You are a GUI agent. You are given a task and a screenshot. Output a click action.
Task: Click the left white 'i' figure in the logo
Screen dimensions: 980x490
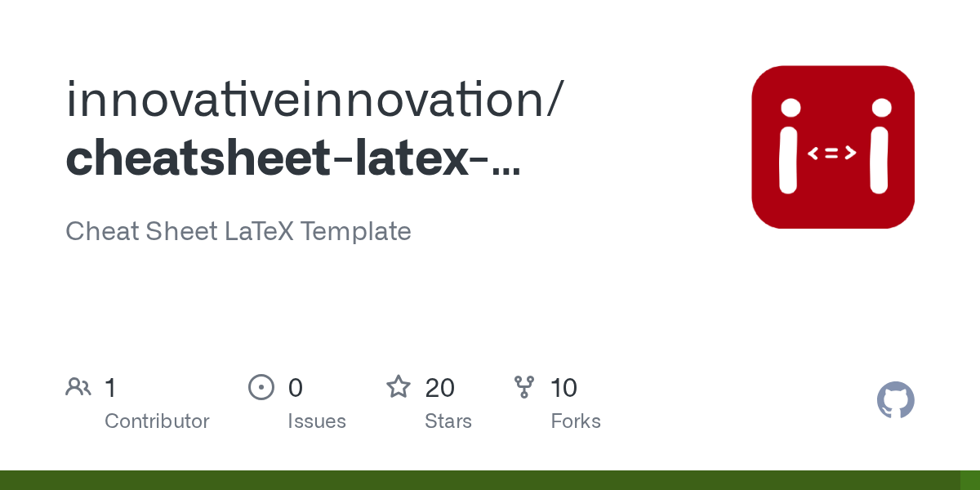pyautogui.click(x=789, y=147)
